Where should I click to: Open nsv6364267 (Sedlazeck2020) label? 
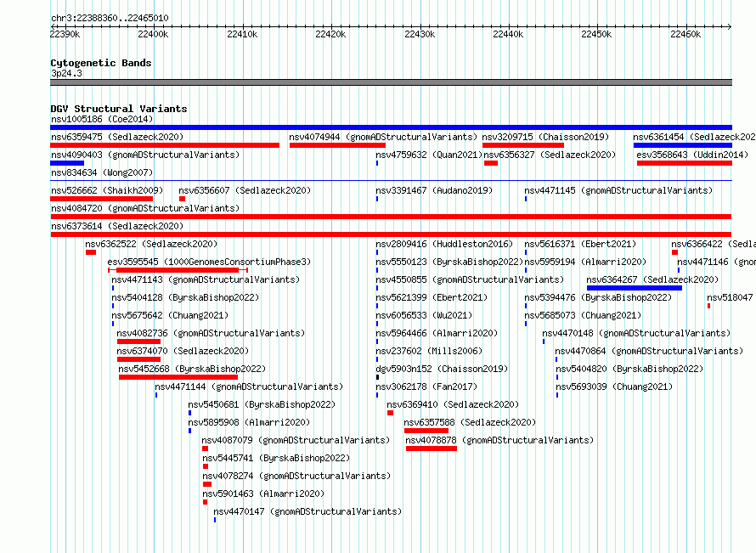[652, 279]
